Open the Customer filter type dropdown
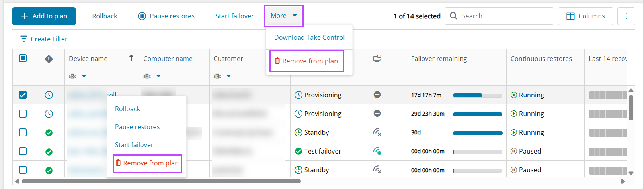Viewport: 644px width, 189px height. click(x=228, y=76)
